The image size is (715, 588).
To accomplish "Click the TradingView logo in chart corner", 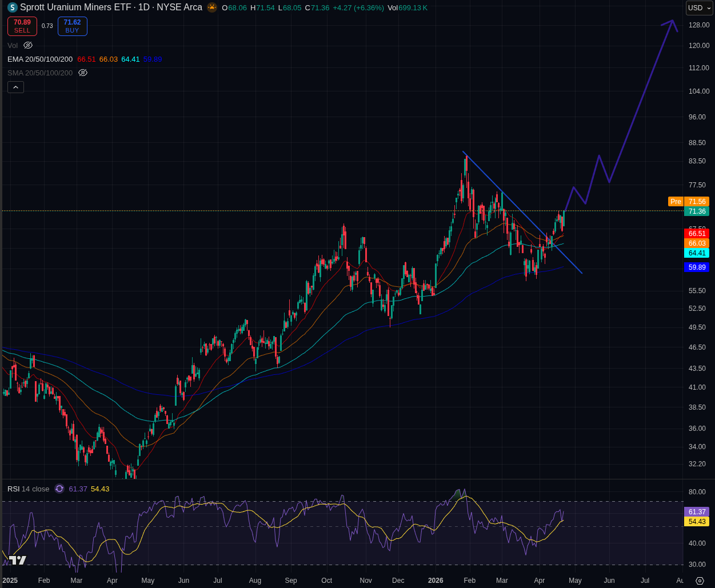I will (18, 561).
